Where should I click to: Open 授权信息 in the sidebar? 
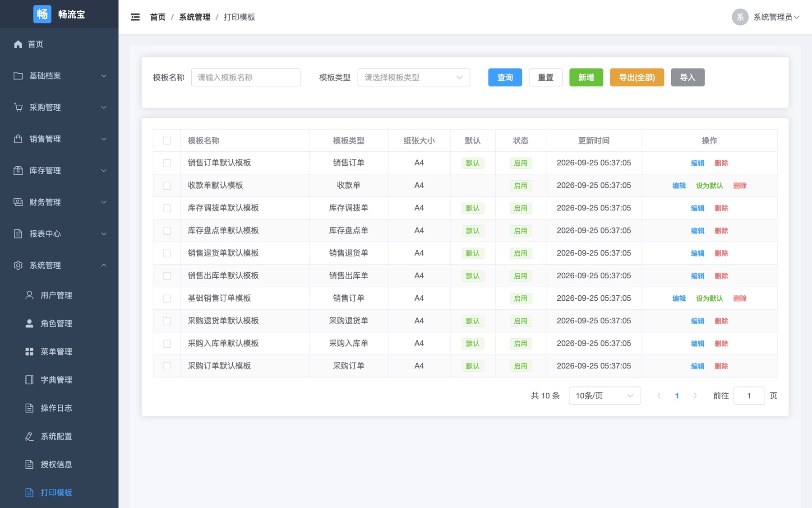click(59, 464)
